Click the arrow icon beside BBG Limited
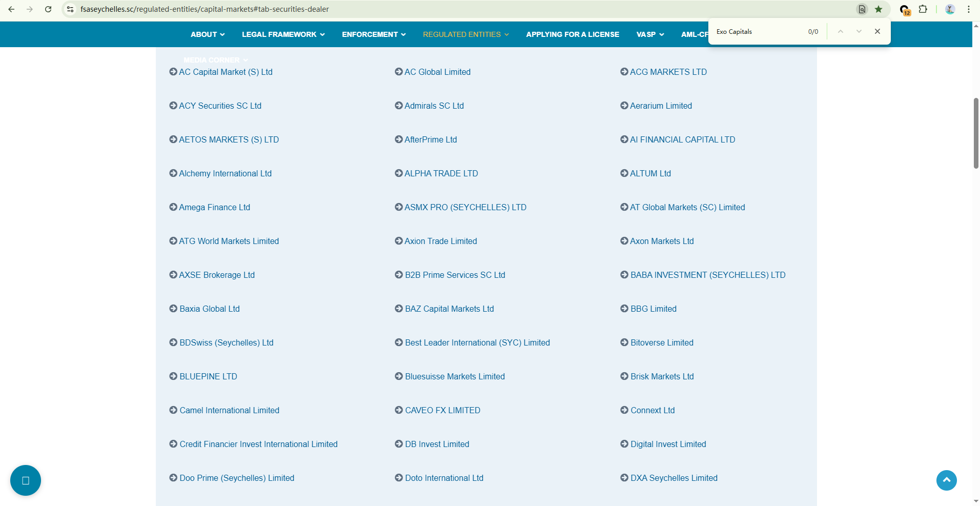This screenshot has width=980, height=506. tap(624, 309)
